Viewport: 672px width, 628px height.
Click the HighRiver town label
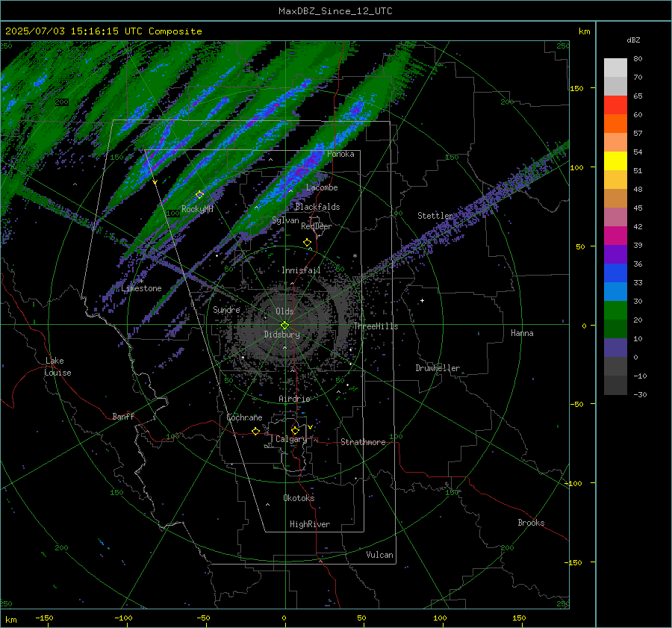[310, 524]
